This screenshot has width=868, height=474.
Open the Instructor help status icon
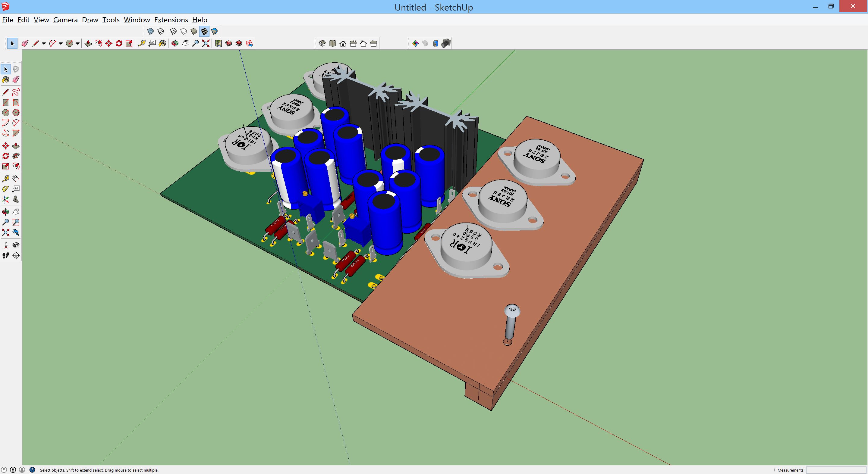[x=32, y=469]
